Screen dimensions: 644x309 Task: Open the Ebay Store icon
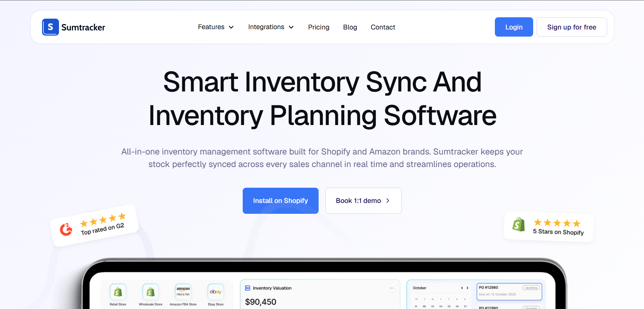pyautogui.click(x=216, y=292)
